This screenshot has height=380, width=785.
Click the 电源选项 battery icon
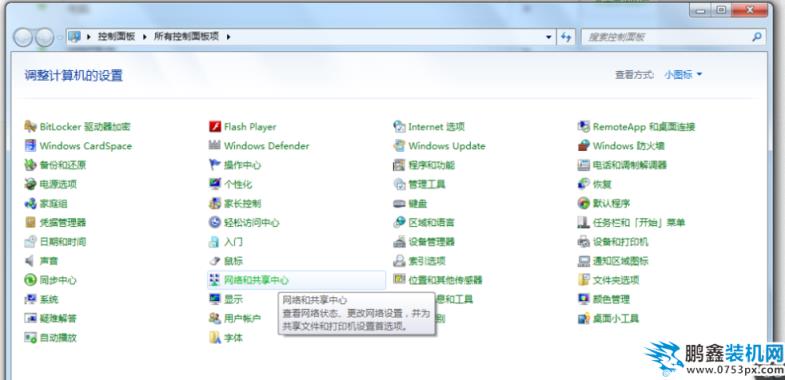click(31, 184)
